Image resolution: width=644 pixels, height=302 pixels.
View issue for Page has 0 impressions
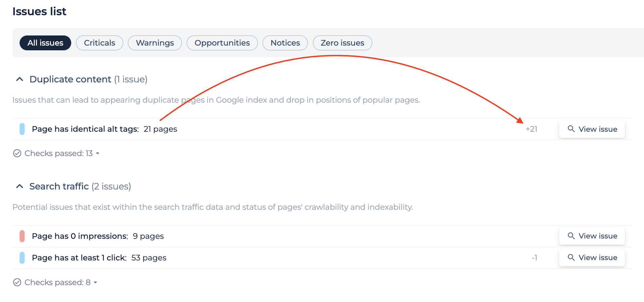click(592, 236)
